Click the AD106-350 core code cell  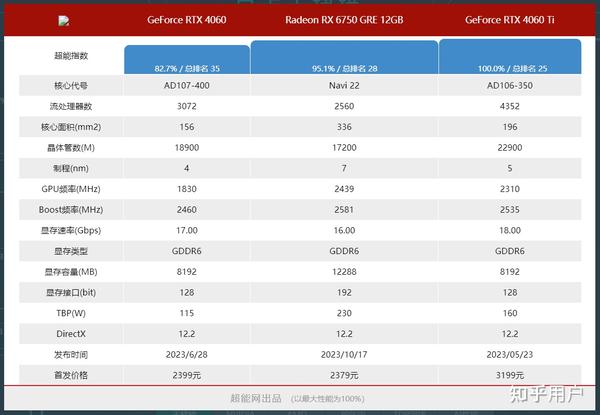(510, 85)
